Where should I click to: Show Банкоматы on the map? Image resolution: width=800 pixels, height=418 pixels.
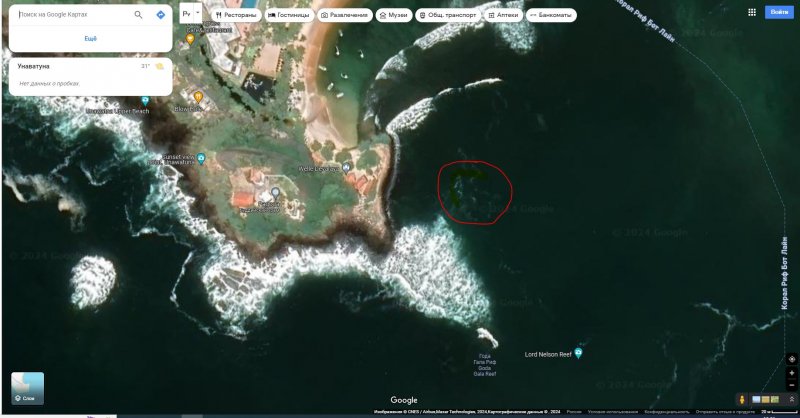click(551, 16)
